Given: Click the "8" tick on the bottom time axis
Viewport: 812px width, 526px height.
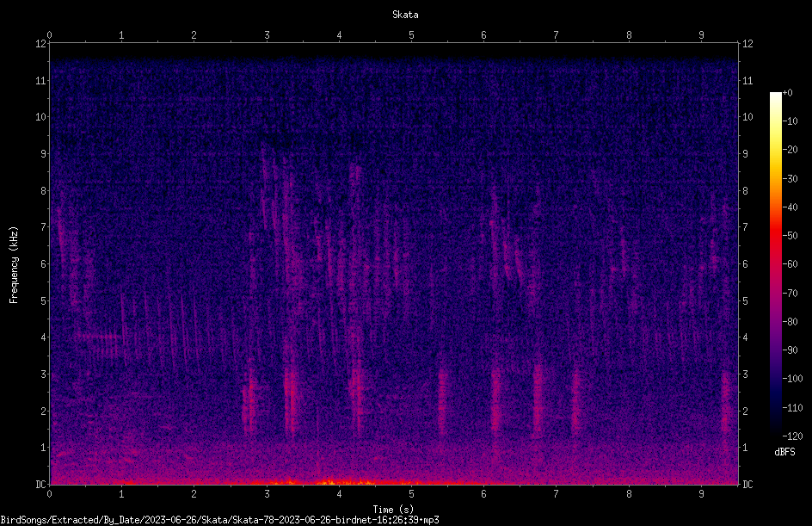Looking at the screenshot, I should click(629, 494).
